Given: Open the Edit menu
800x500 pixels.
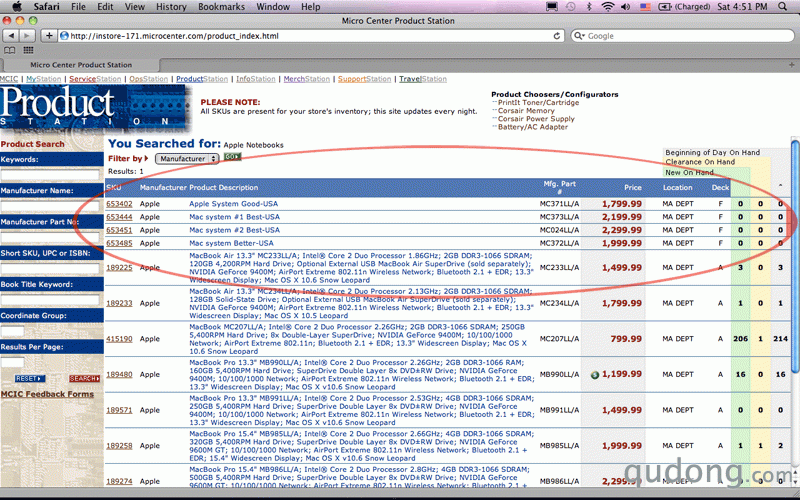Looking at the screenshot, I should 105,7.
